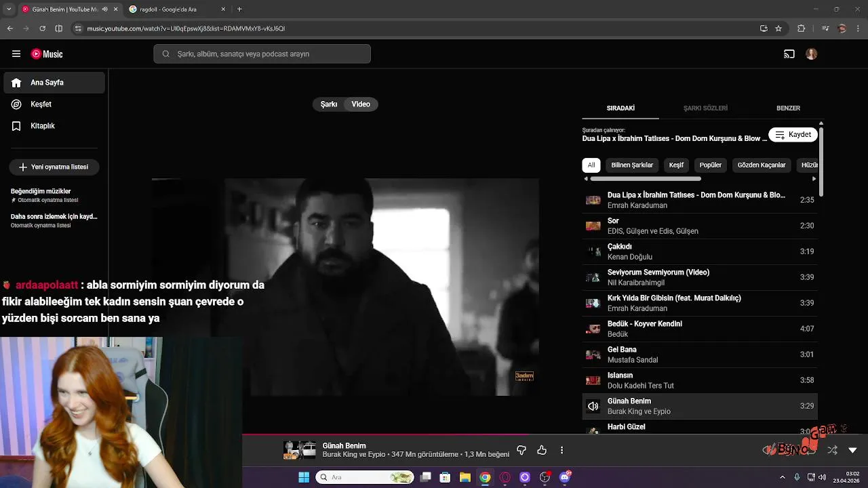Select the BENZER tab
The image size is (868, 488).
(x=788, y=108)
